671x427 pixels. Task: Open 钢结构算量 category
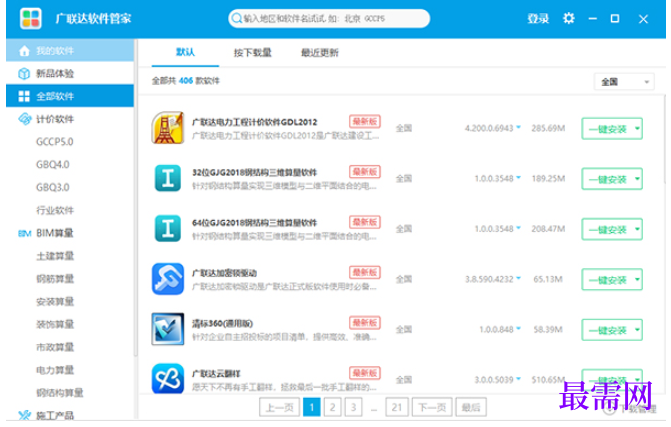point(59,393)
